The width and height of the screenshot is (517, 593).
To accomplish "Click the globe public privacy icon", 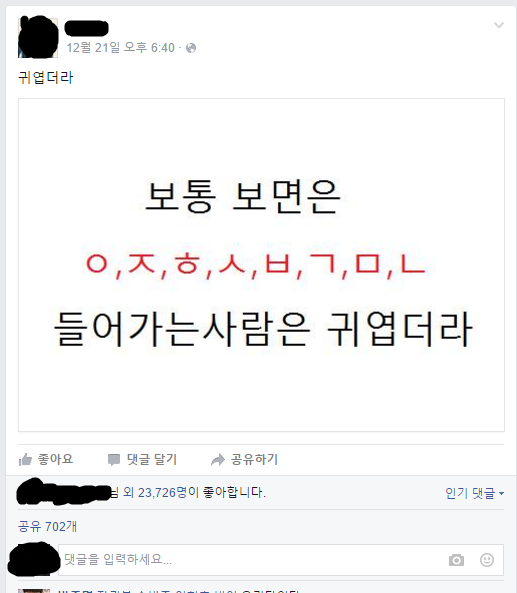I will [x=191, y=48].
